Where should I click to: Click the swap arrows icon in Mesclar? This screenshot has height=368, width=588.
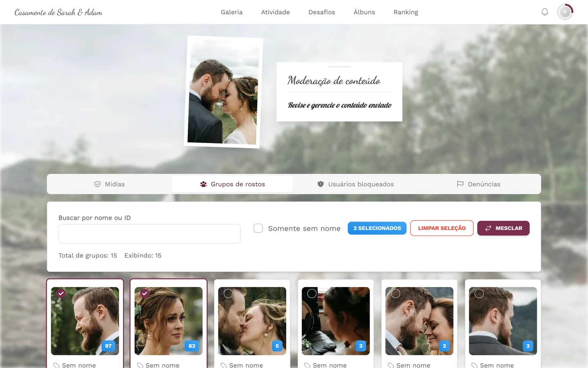[x=488, y=228]
